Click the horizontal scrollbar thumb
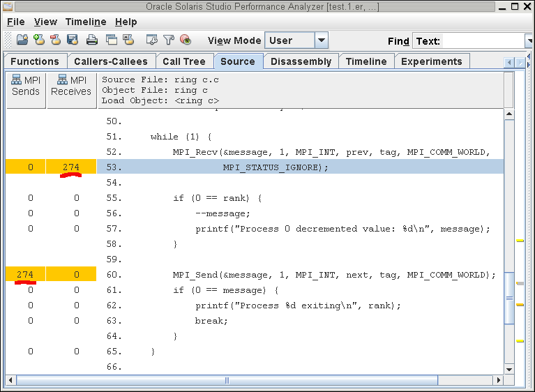 (x=227, y=380)
